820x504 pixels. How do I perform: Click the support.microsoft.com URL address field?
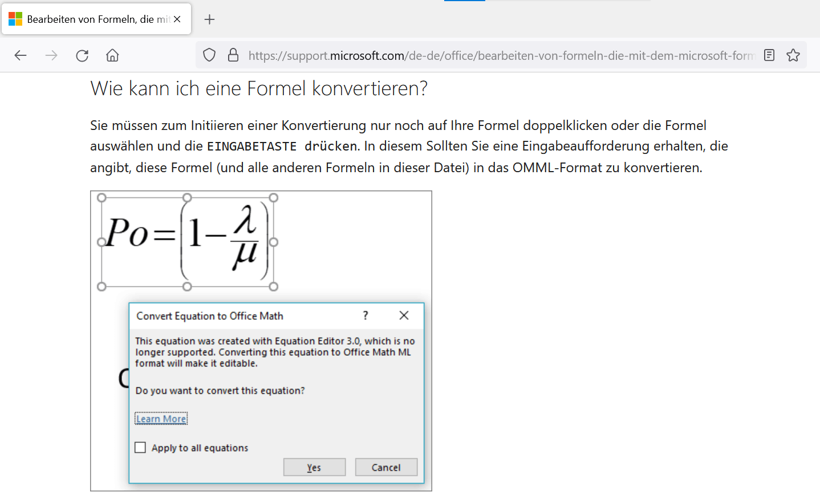502,55
